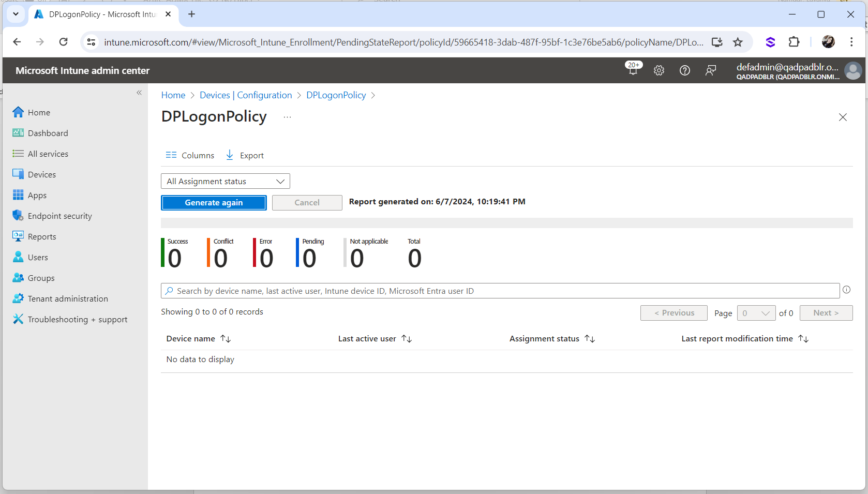
Task: Open browser Extensions puzzle icon
Action: [794, 42]
